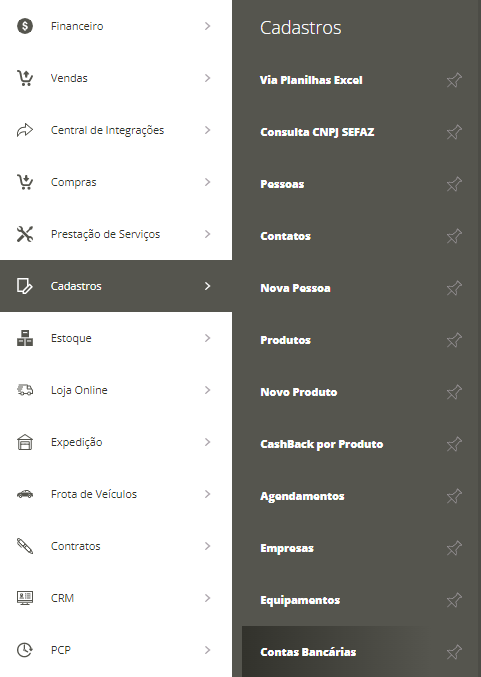Open CashBack por Produto
This screenshot has width=481, height=677.
pyautogui.click(x=322, y=444)
